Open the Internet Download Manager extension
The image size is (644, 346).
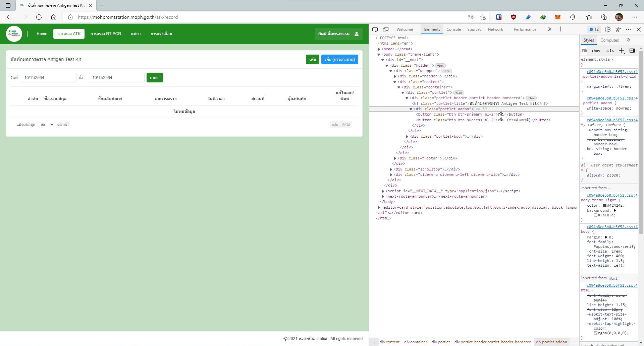[543, 17]
